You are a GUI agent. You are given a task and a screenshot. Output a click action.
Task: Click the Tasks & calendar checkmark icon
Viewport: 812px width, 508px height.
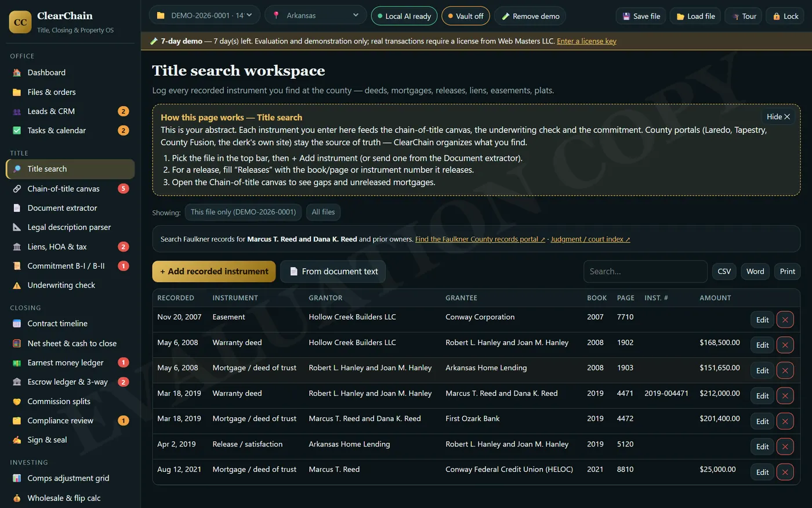coord(17,131)
